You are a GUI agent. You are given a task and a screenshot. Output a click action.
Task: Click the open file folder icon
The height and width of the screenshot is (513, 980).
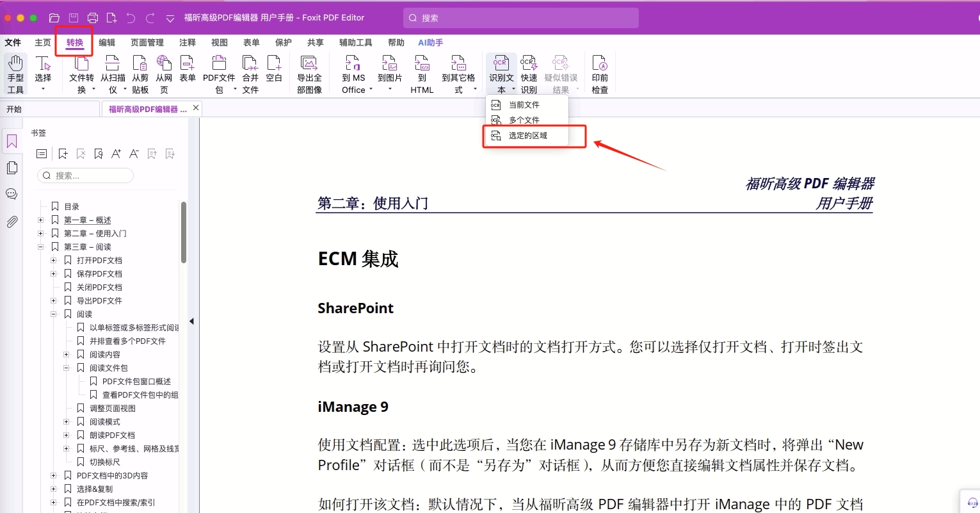54,18
